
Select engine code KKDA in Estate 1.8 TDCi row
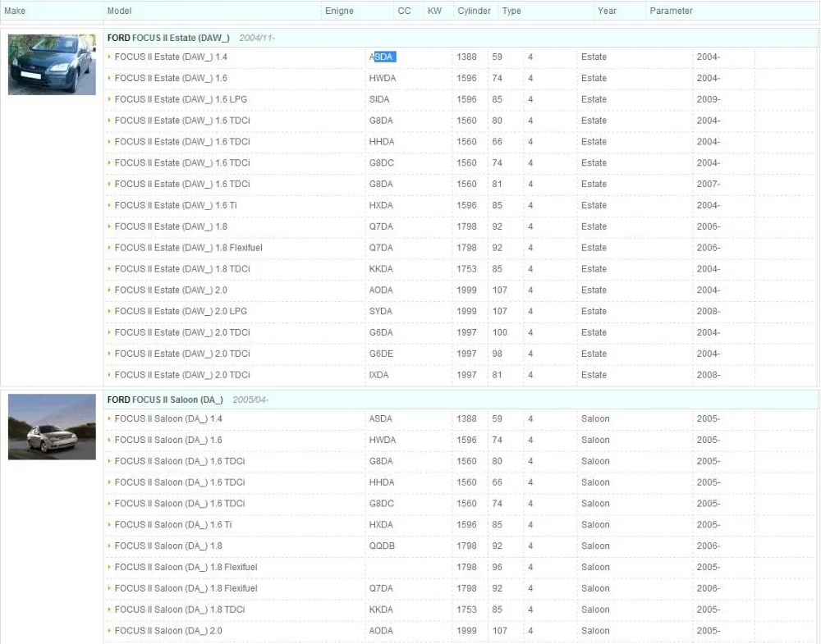[381, 269]
